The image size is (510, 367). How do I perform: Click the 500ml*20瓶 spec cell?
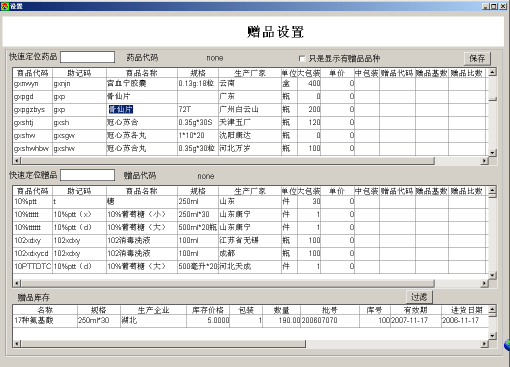(x=198, y=228)
